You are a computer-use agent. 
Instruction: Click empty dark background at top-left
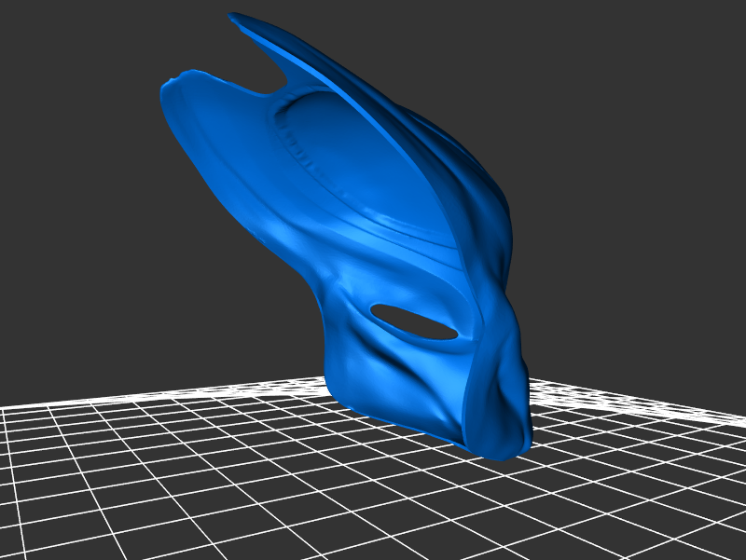75,56
